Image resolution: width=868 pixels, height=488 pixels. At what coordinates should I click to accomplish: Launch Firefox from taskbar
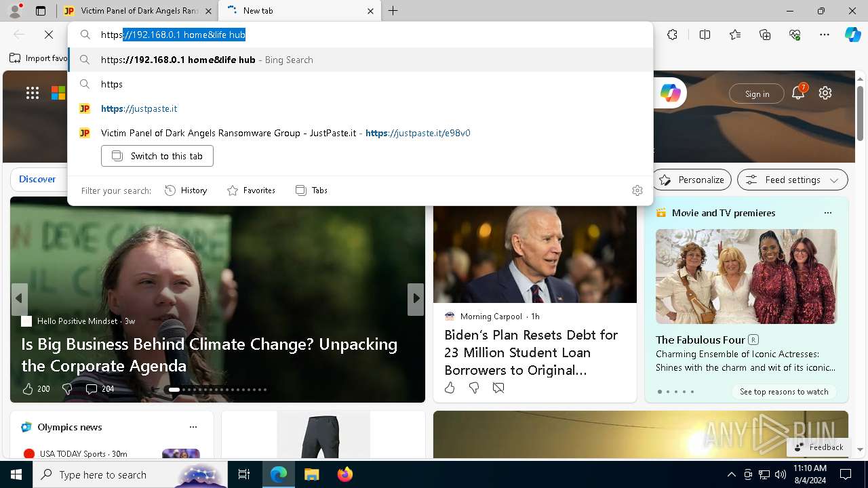pyautogui.click(x=344, y=474)
